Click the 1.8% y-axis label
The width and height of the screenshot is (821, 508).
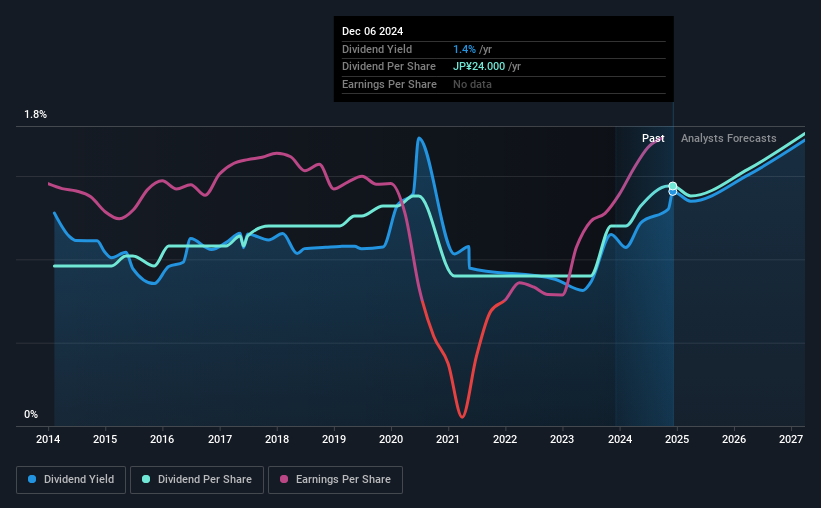point(36,114)
